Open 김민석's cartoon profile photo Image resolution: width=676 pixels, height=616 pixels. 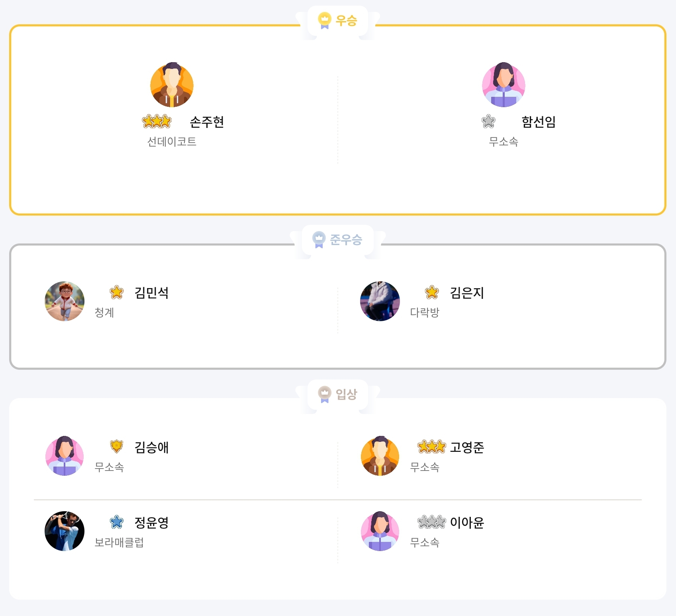tap(65, 301)
